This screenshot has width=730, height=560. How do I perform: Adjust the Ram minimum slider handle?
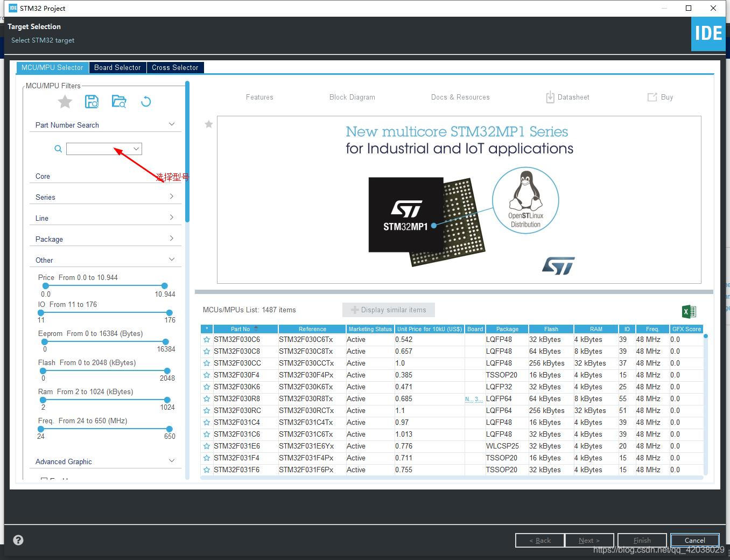[43, 400]
